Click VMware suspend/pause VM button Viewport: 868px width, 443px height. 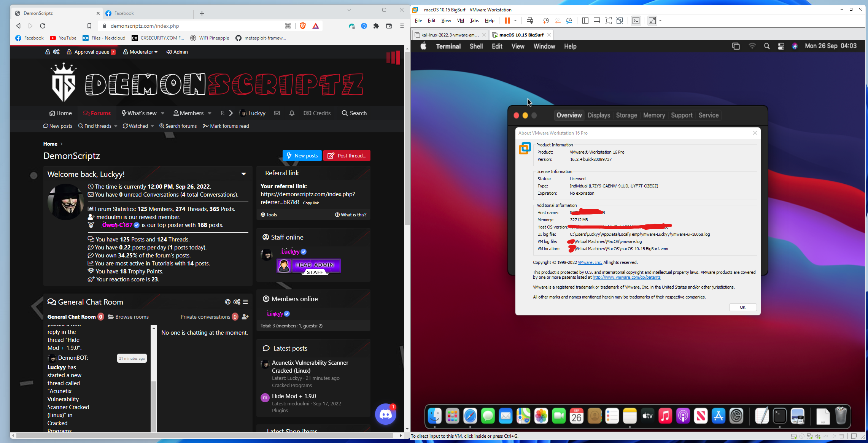[507, 21]
